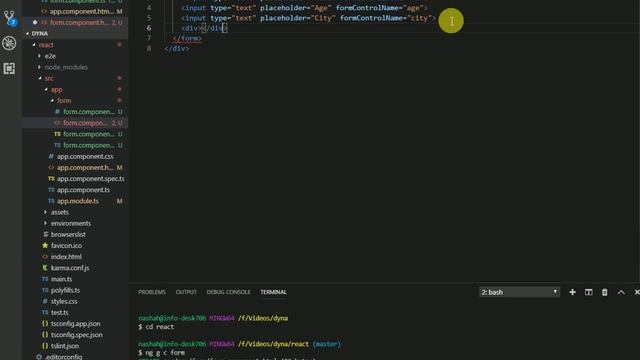Expand the e2e folder

tap(50, 56)
